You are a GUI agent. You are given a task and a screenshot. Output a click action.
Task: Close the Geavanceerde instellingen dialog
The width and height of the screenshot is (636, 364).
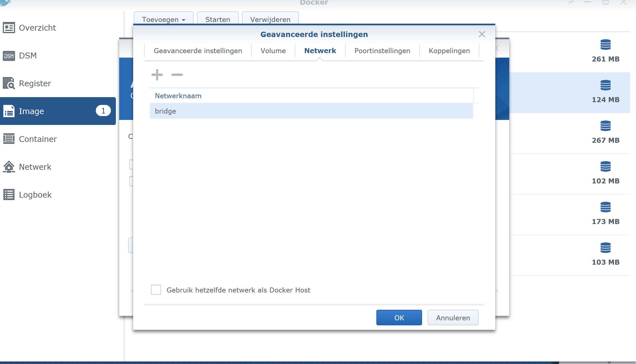pos(482,34)
